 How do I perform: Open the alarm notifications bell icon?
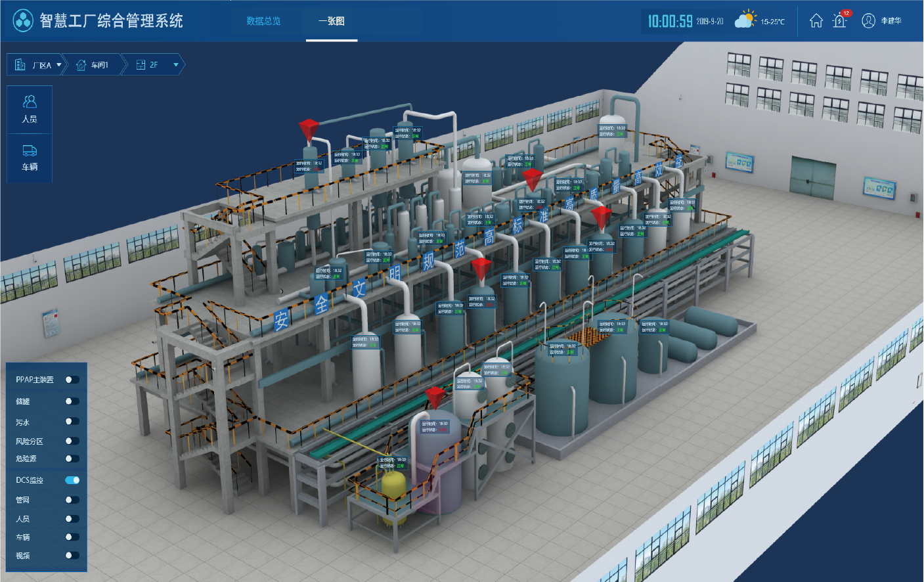pos(839,21)
